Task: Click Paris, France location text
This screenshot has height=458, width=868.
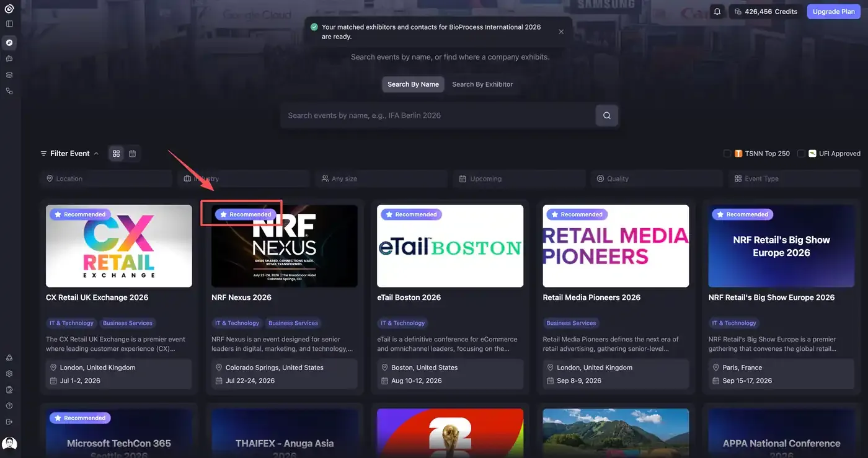Action: pyautogui.click(x=742, y=368)
